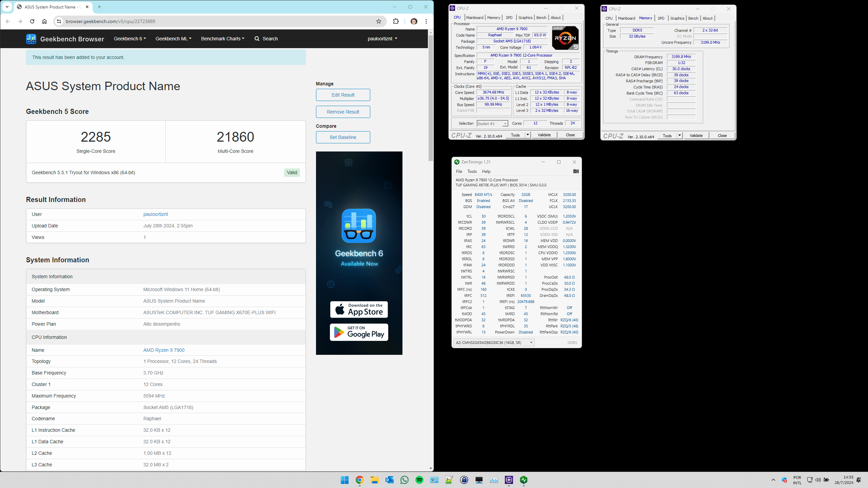
Task: Switch to SPD tab in left CPU-Z
Action: point(509,18)
